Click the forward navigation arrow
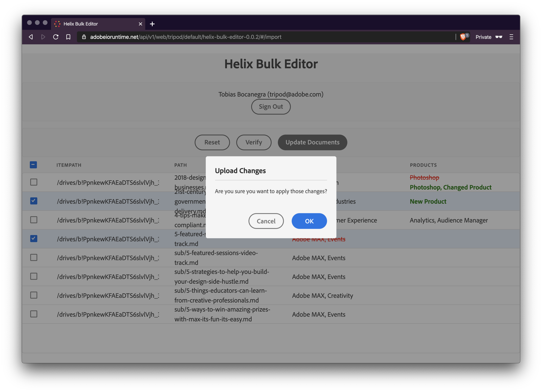The height and width of the screenshot is (392, 542). 43,37
